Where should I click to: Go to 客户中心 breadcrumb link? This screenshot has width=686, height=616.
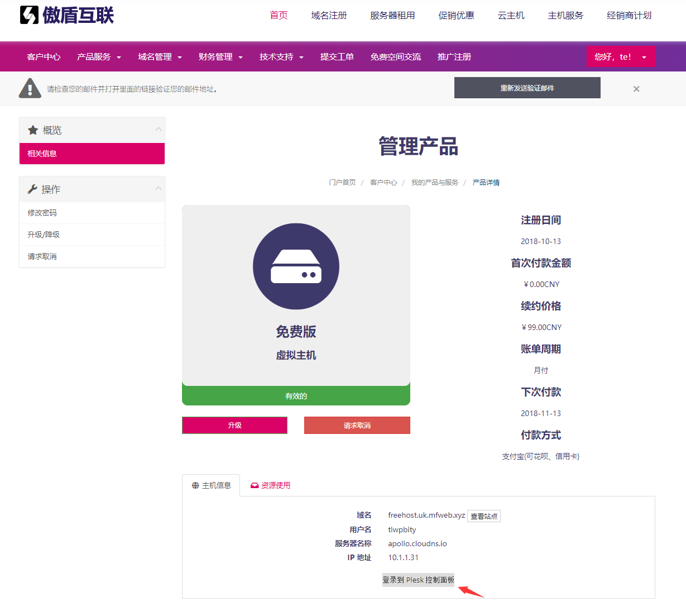coord(383,183)
